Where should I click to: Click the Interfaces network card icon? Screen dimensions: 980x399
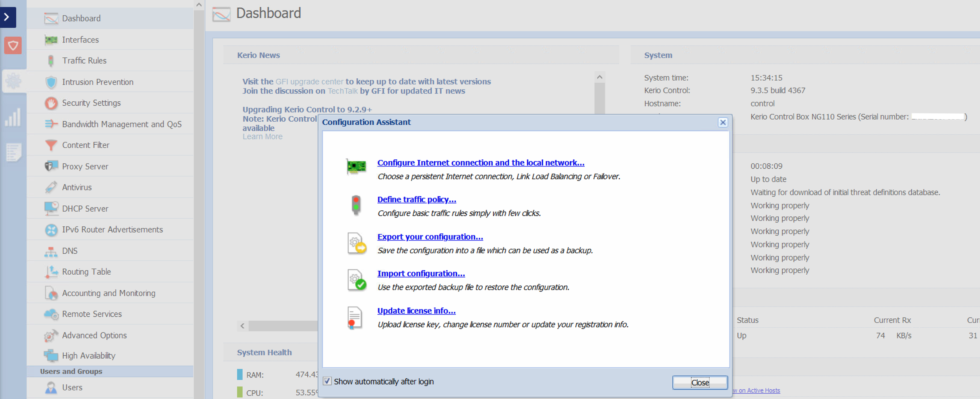[x=51, y=40]
